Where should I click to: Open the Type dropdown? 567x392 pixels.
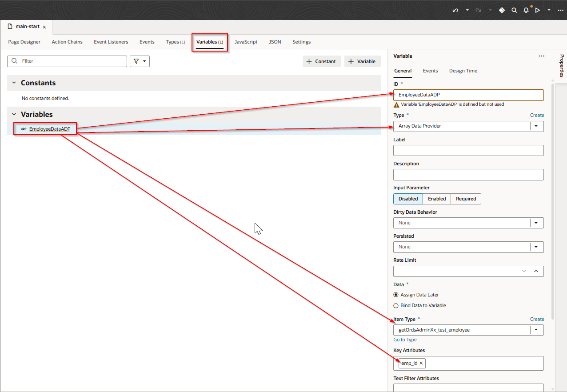(536, 126)
